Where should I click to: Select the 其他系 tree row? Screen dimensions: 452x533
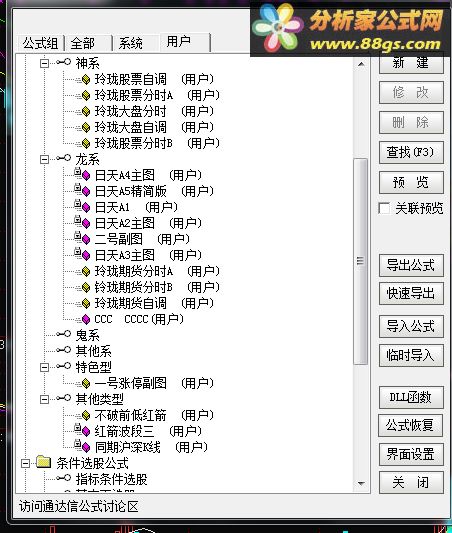click(x=93, y=351)
